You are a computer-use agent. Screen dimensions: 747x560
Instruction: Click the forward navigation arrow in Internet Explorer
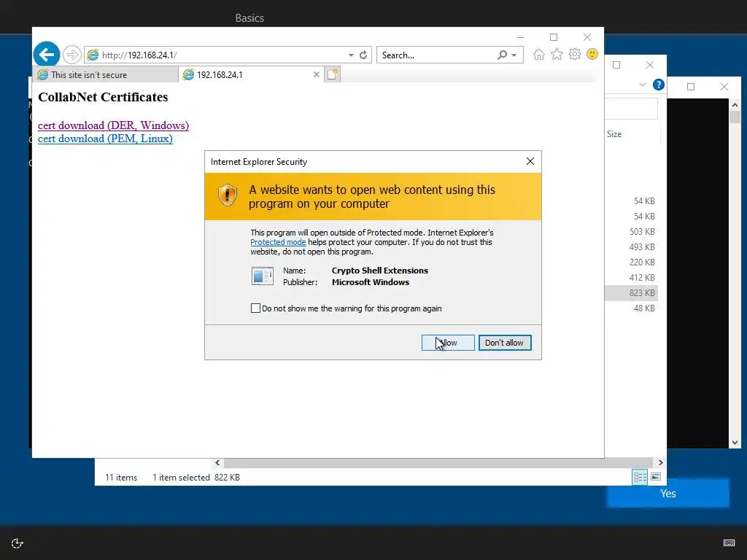[x=72, y=55]
